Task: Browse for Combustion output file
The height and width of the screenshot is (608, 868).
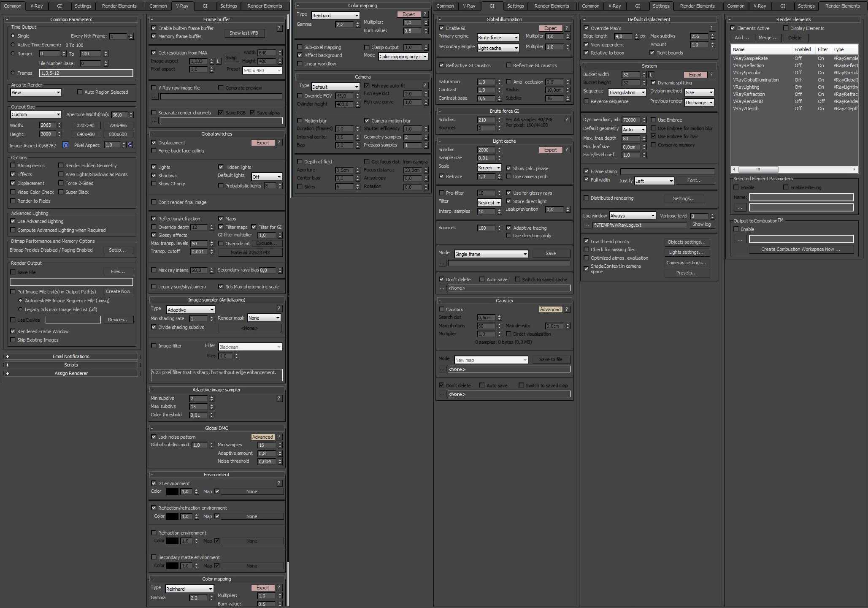Action: (x=739, y=239)
